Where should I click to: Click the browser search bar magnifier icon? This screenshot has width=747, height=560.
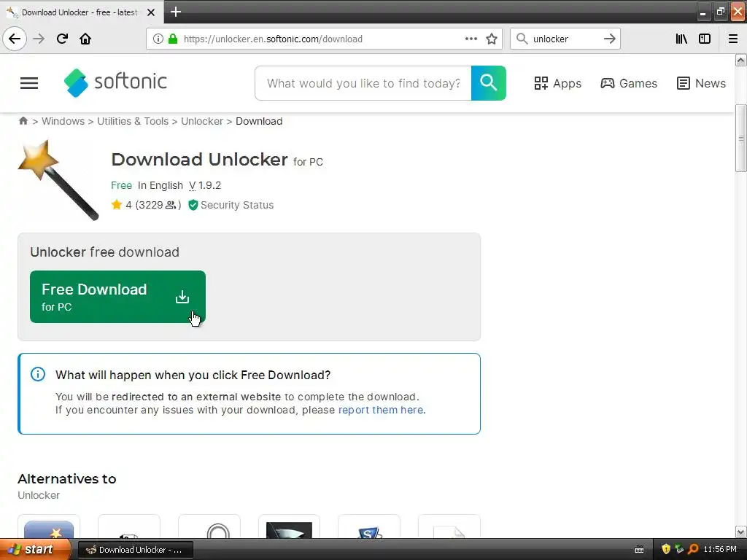[522, 39]
